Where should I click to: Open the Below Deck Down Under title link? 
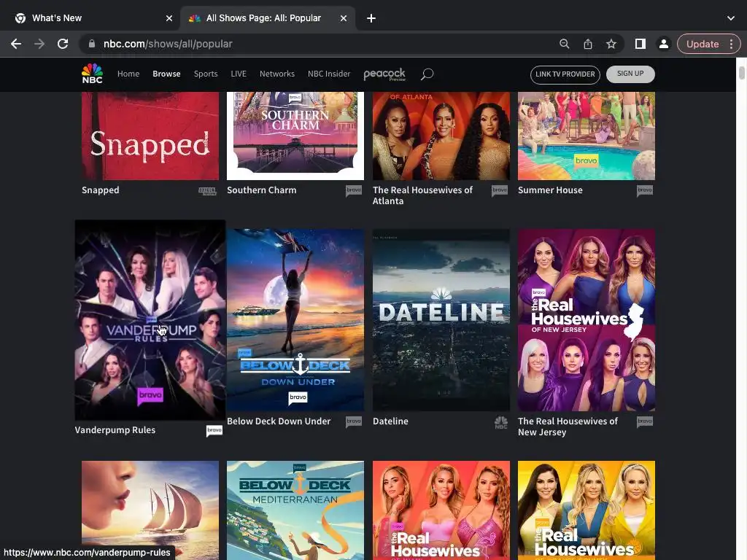[279, 421]
